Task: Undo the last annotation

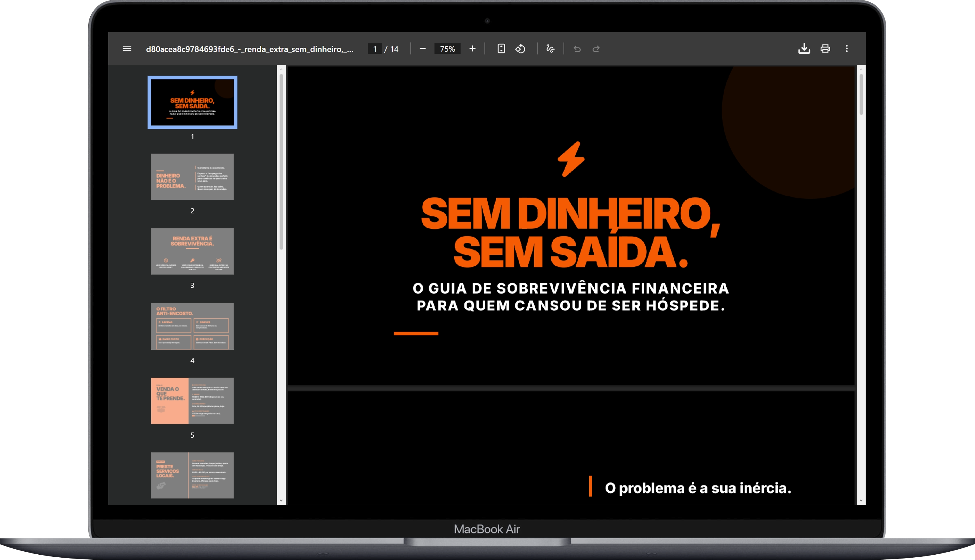Action: click(577, 49)
